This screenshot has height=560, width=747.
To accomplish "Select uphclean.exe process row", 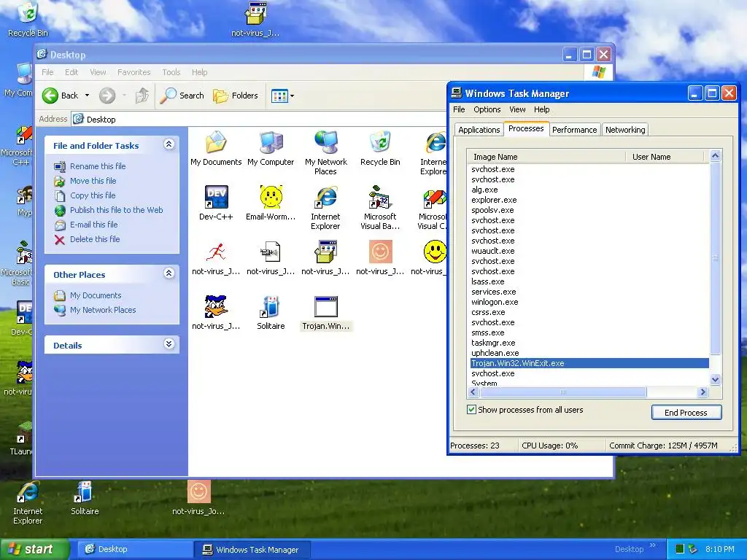I will click(589, 353).
